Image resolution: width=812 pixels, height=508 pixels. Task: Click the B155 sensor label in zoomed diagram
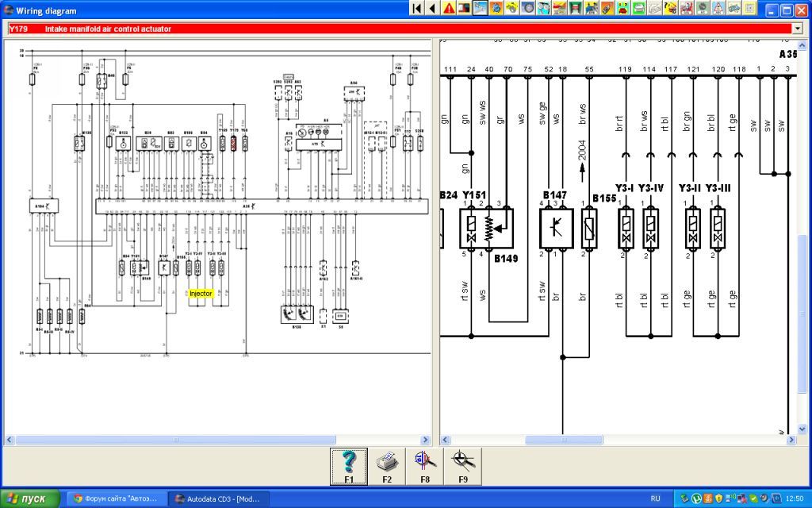pos(604,198)
